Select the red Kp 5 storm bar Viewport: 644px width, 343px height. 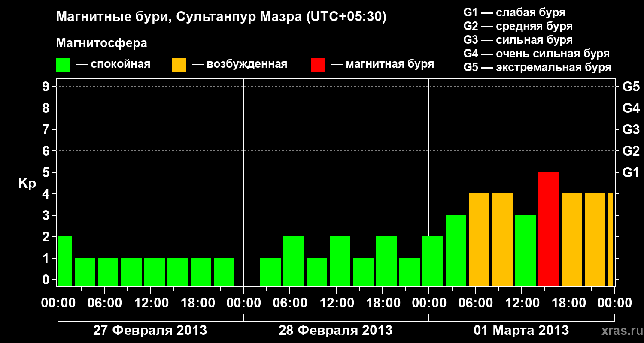[549, 229]
